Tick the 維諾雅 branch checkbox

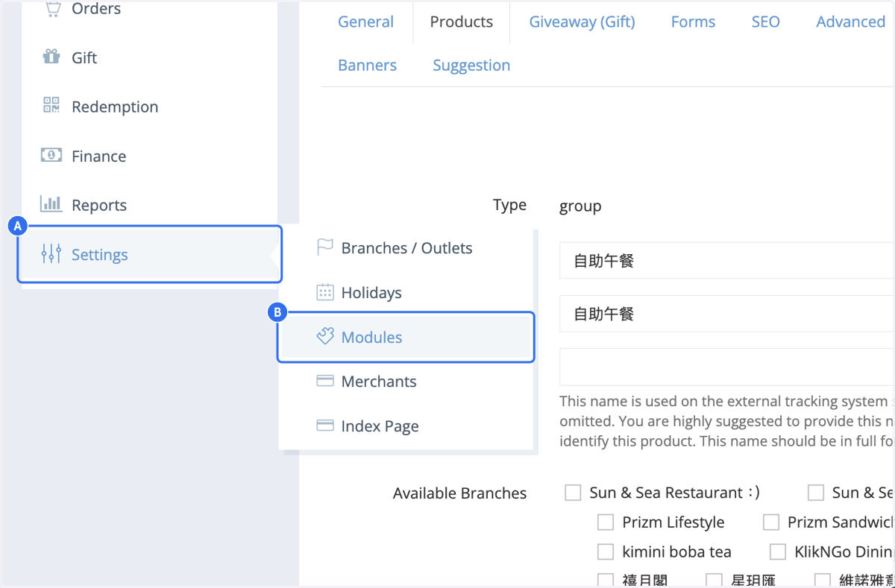(x=823, y=581)
